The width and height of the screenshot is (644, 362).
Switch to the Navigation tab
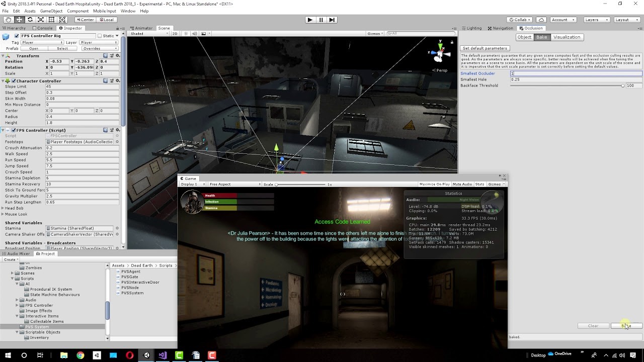[501, 28]
